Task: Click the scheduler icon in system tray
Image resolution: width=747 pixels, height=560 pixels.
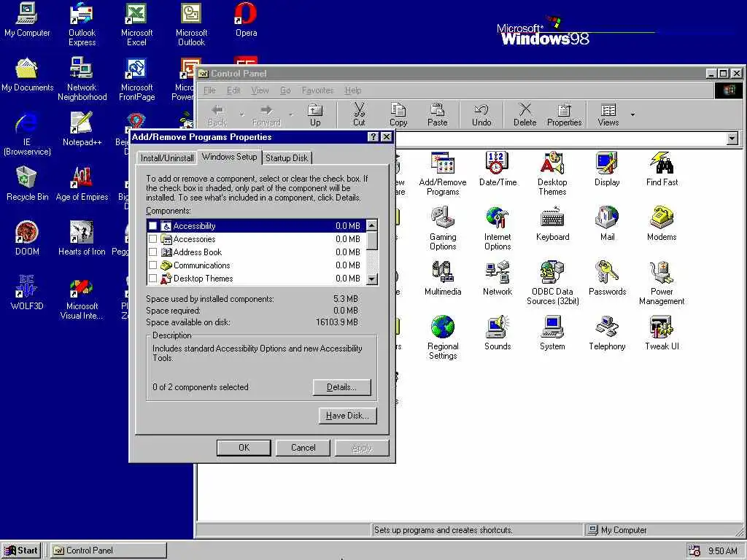Action: [x=694, y=551]
